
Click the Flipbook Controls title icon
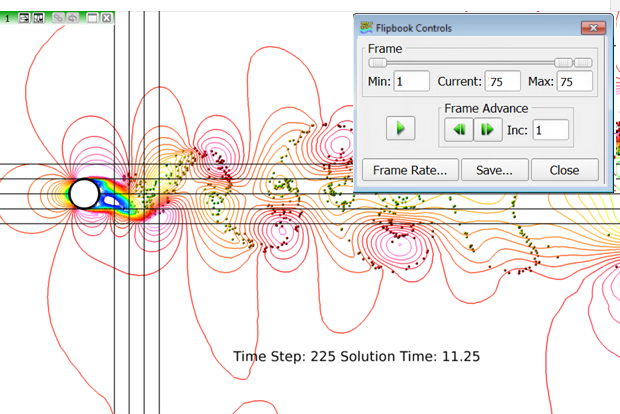coord(366,27)
